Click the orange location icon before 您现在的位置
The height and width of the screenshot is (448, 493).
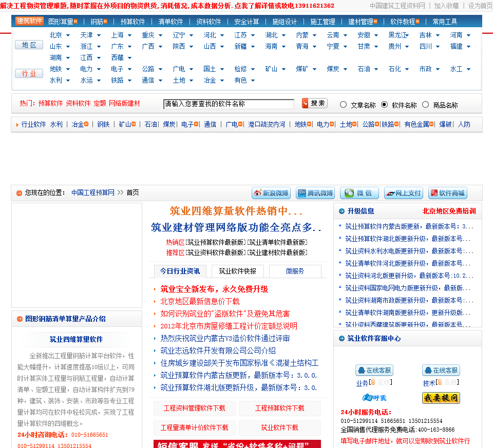click(x=19, y=193)
